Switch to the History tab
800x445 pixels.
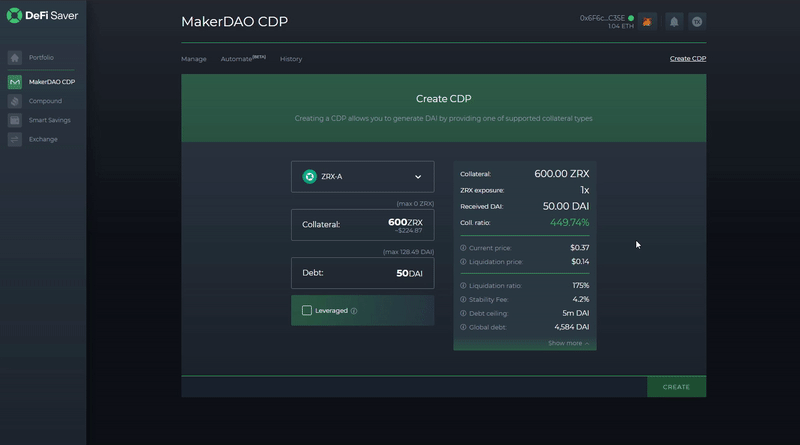(291, 59)
